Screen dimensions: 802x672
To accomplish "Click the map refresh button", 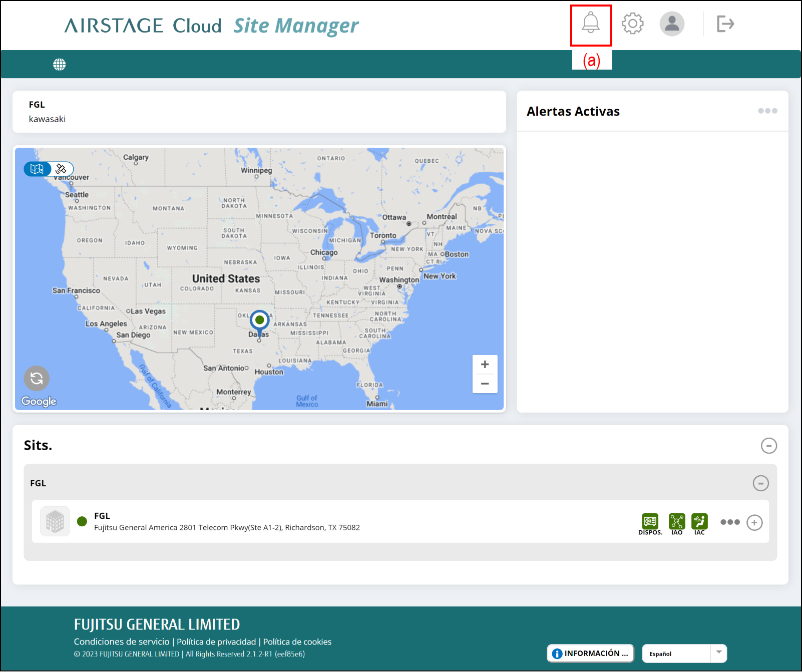I will pos(37,379).
